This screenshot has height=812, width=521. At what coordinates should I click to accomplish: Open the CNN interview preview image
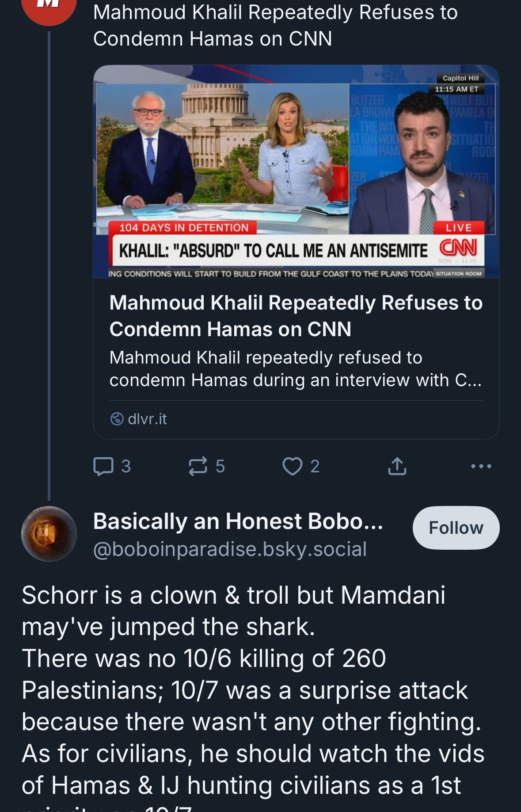tap(296, 172)
